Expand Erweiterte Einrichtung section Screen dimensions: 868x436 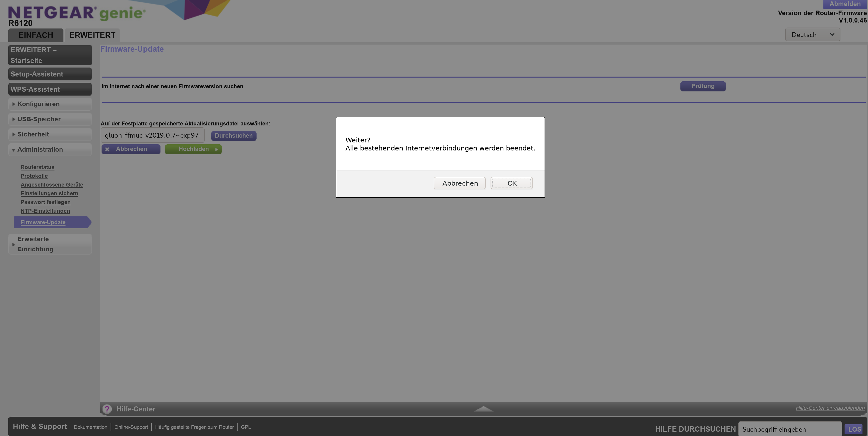(35, 244)
